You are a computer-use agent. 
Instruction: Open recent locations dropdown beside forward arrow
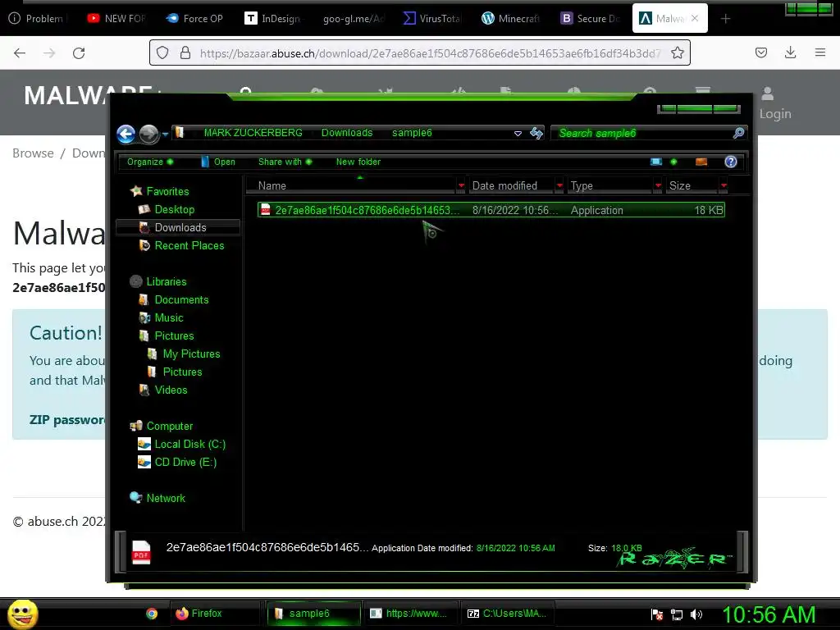point(165,134)
